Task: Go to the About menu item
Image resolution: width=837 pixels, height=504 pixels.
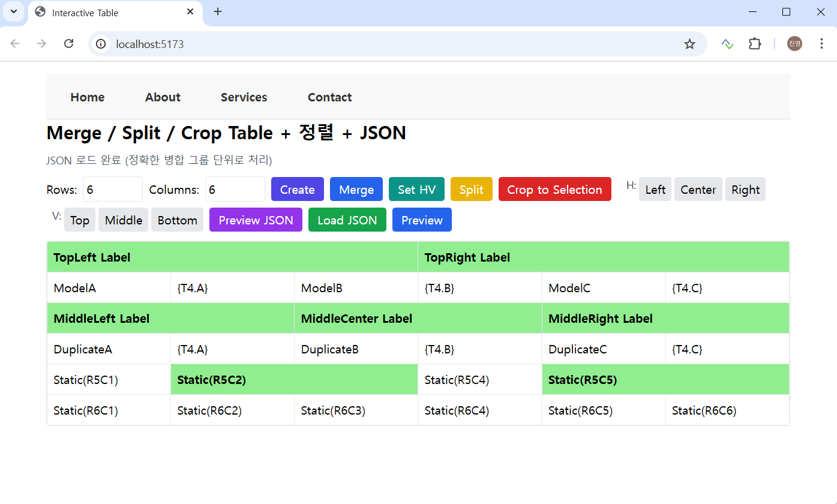Action: click(x=163, y=97)
